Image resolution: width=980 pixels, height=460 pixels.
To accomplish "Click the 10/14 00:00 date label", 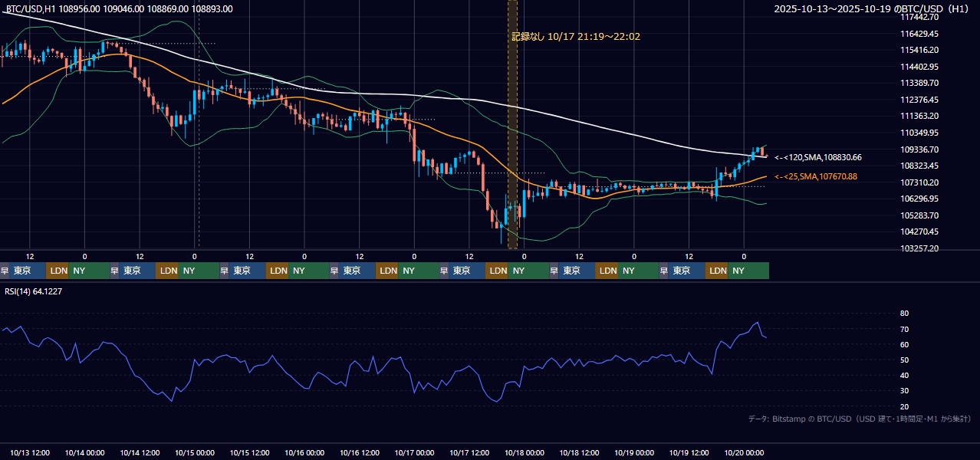I will pyautogui.click(x=85, y=452).
